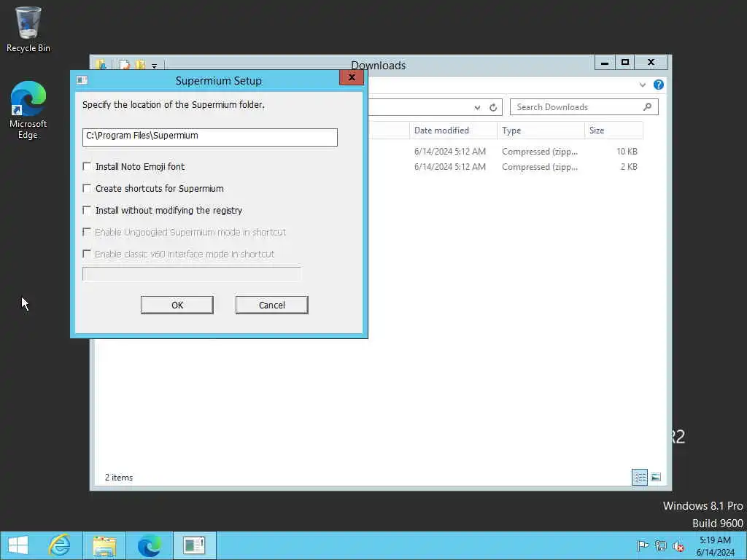Click the New folder quick access icon in Downloads
This screenshot has width=747, height=560.
140,65
